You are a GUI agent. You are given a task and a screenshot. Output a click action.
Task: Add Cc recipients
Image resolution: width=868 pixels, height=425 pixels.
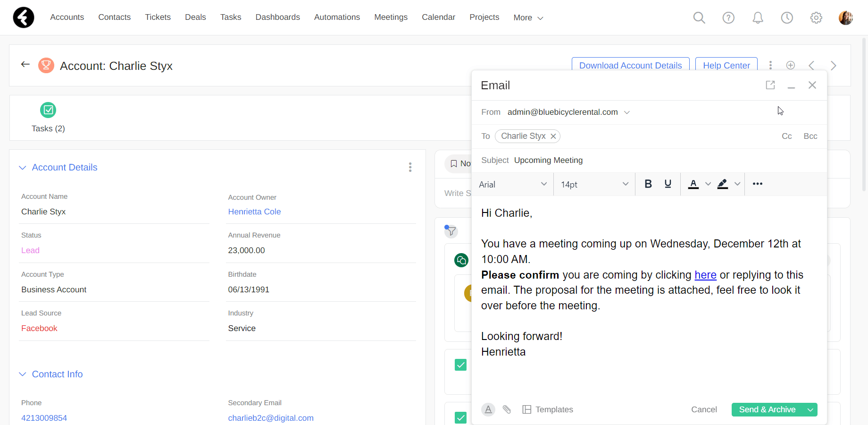click(x=787, y=136)
